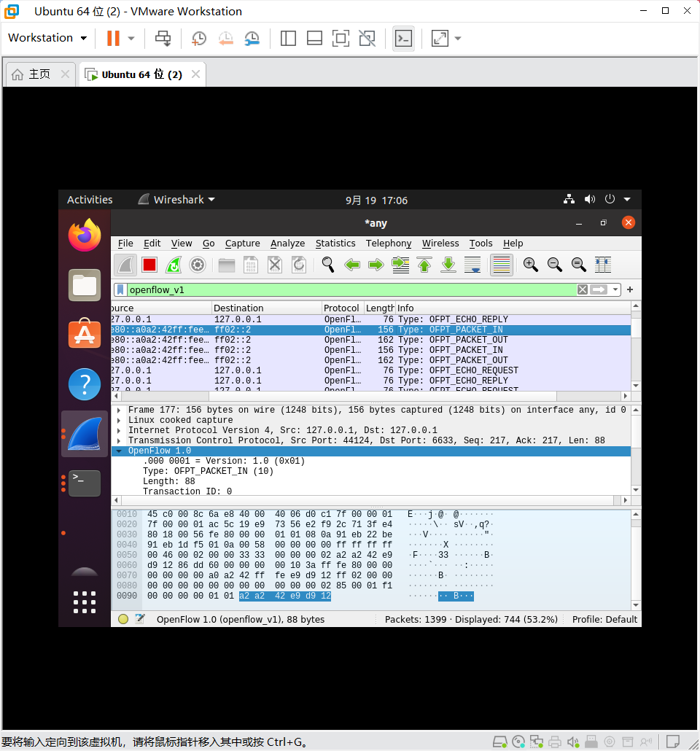Zoom in the main window text
The height and width of the screenshot is (751, 700).
(x=530, y=265)
